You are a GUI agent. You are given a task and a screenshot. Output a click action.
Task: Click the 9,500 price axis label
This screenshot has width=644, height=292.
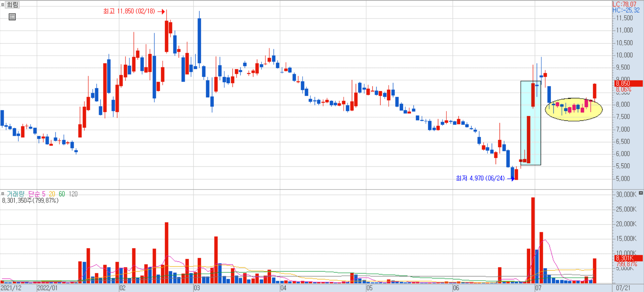[x=623, y=67]
